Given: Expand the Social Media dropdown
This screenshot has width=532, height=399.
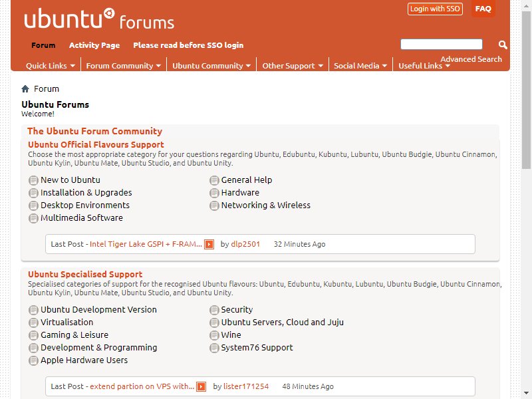Looking at the screenshot, I should pyautogui.click(x=360, y=66).
